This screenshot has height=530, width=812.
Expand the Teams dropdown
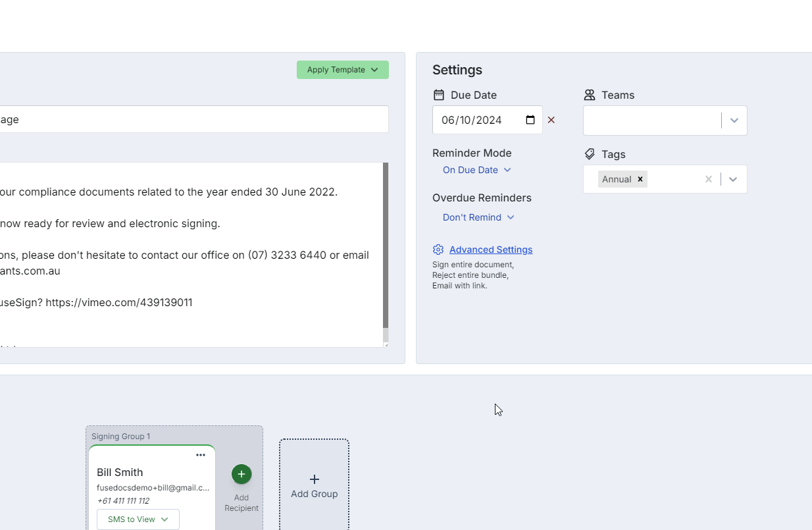click(x=734, y=120)
